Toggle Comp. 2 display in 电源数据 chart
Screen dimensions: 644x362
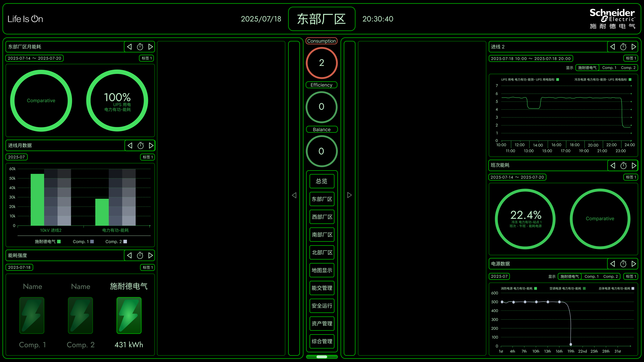coord(610,277)
